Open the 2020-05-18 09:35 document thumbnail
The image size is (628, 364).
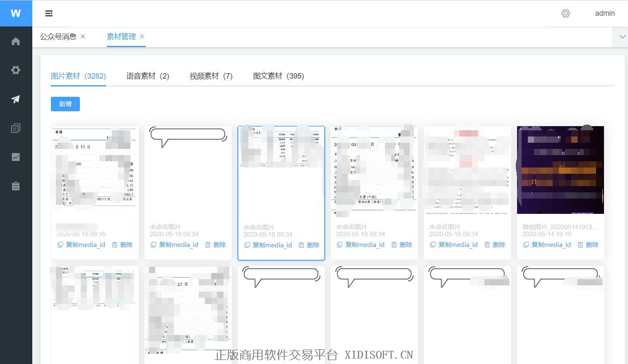coord(95,170)
